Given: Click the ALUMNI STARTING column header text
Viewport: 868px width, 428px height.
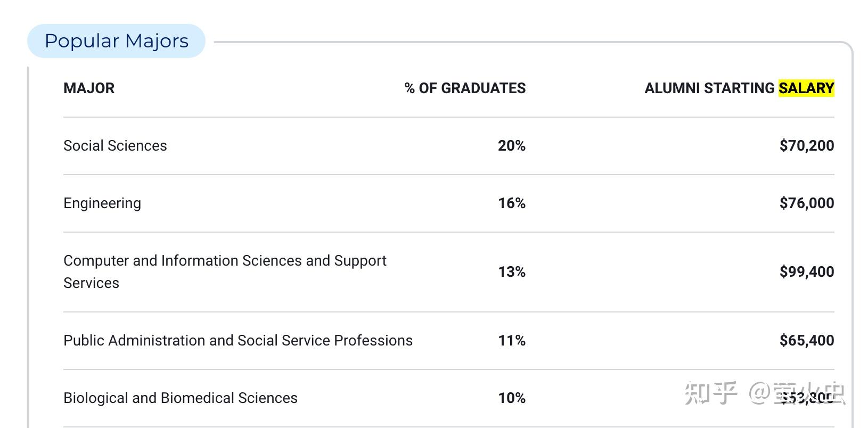Looking at the screenshot, I should click(709, 88).
